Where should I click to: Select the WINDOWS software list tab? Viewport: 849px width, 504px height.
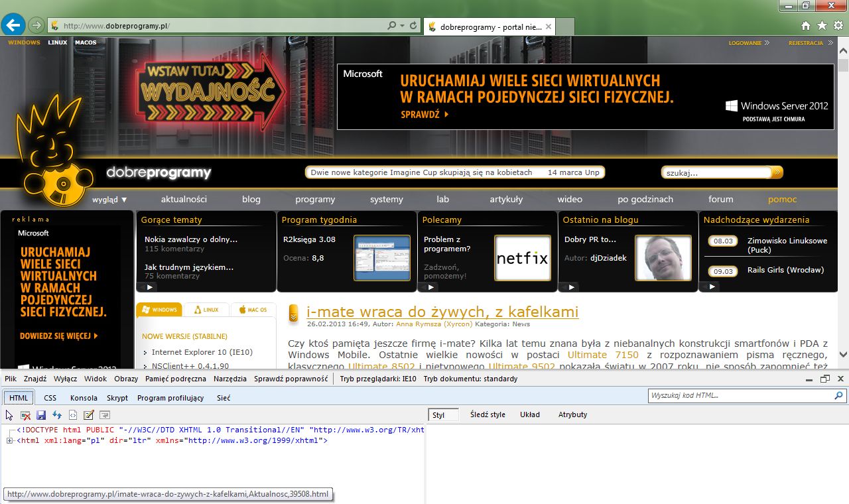[x=159, y=310]
